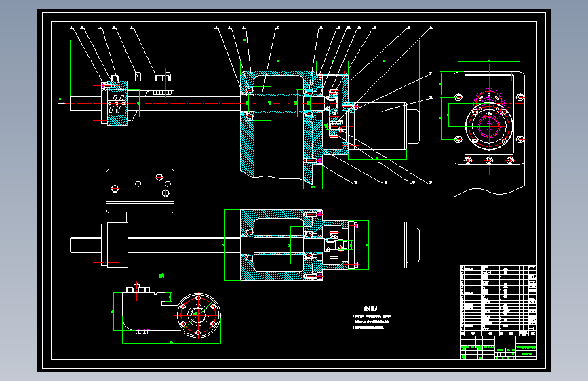Image resolution: width=588 pixels, height=381 pixels.
Task: Click the mounting plate view with five holes
Action: click(x=140, y=190)
